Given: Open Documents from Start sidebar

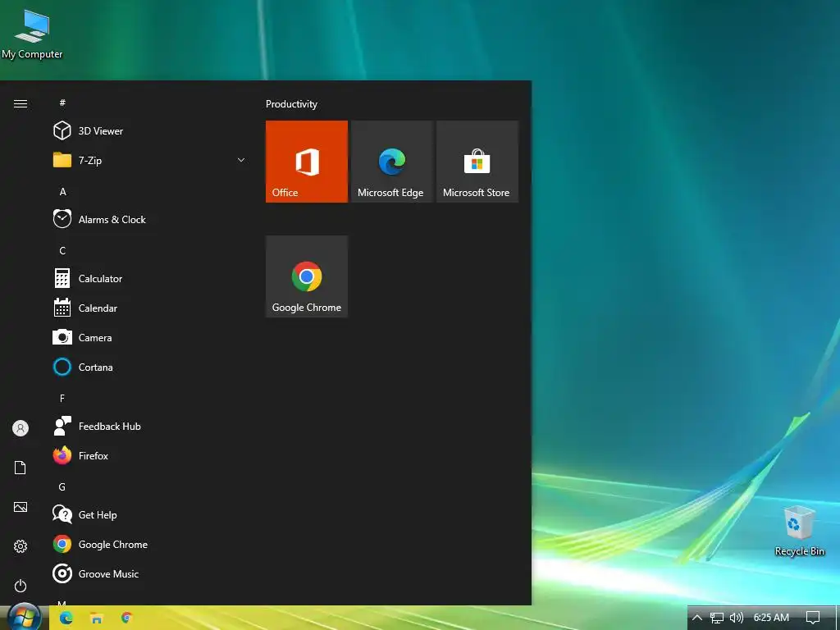Looking at the screenshot, I should [21, 468].
